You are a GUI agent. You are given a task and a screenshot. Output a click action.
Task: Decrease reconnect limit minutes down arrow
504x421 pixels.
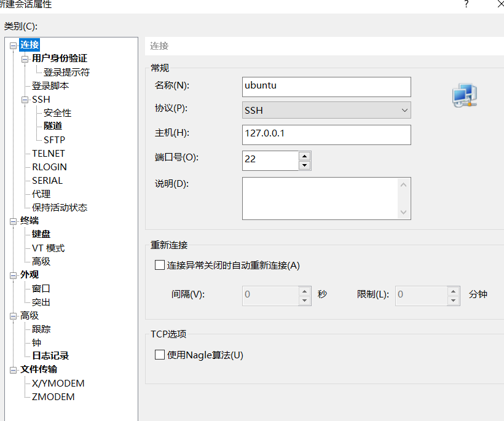tap(453, 301)
